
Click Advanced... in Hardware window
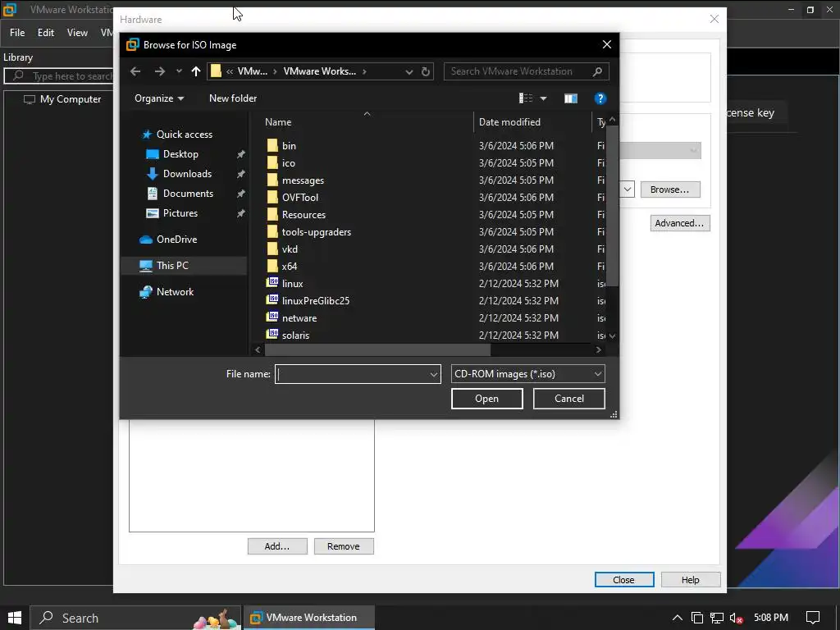coord(680,223)
